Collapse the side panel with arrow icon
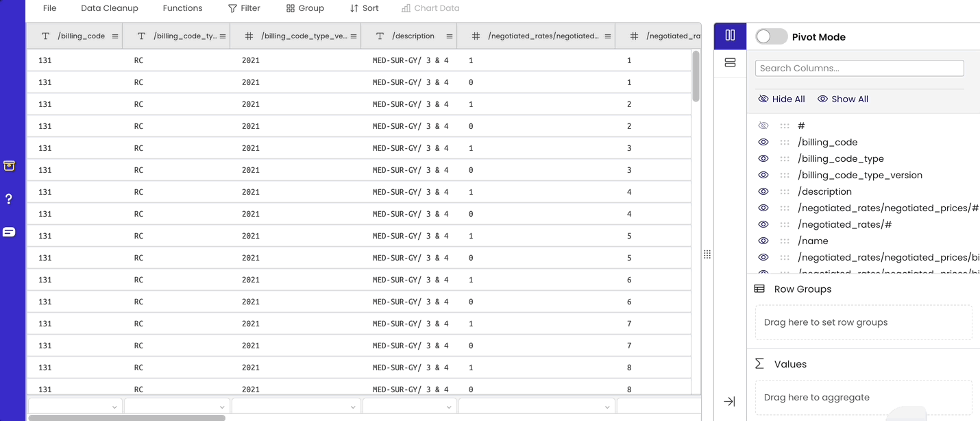Viewport: 980px width, 421px height. point(729,401)
